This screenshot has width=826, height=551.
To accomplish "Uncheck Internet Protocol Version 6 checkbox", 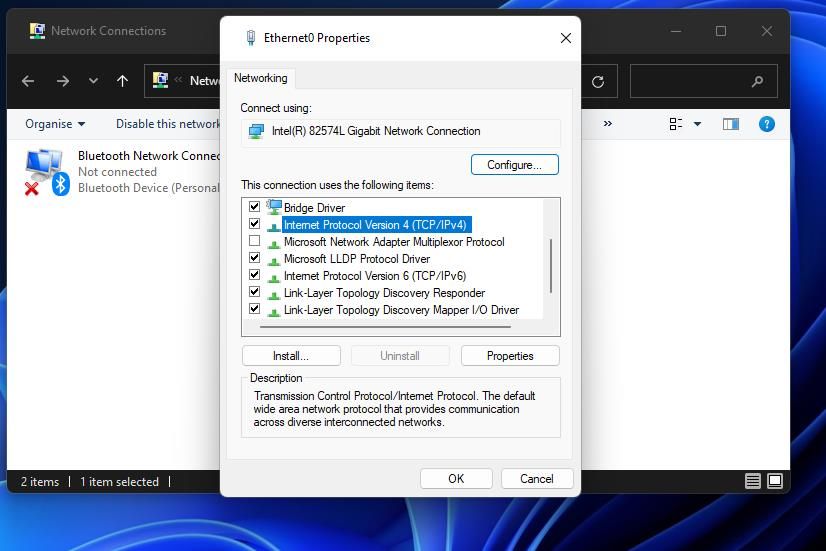I will [254, 274].
